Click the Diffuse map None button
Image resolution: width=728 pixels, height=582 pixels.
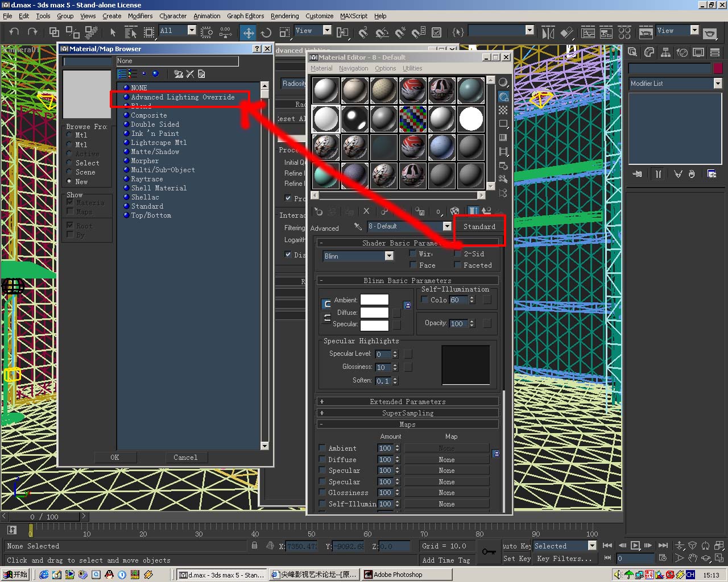446,459
